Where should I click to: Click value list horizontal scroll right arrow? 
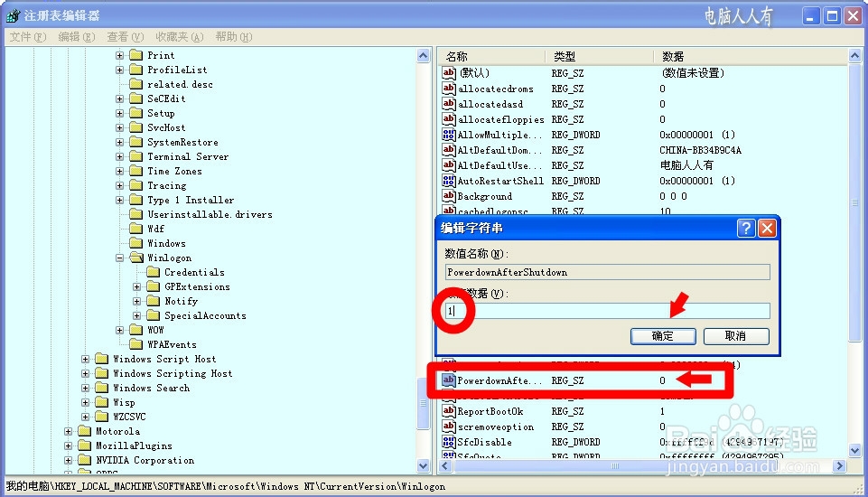tap(840, 466)
